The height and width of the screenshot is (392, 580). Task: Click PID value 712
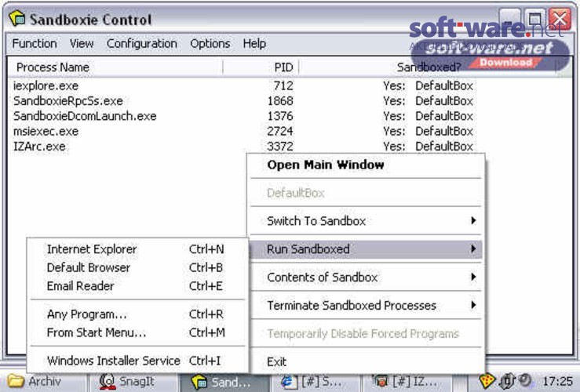pos(283,85)
